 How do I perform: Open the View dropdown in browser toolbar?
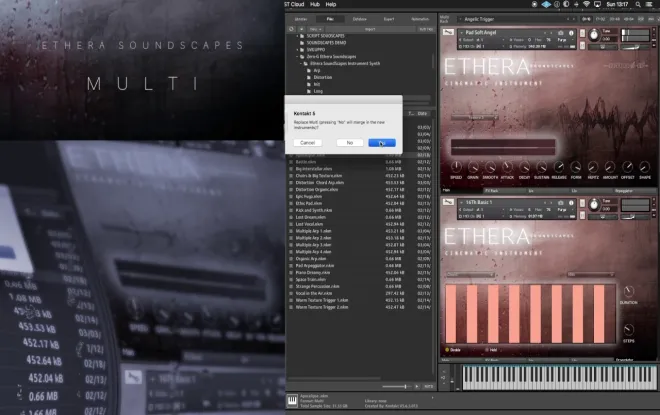point(315,29)
